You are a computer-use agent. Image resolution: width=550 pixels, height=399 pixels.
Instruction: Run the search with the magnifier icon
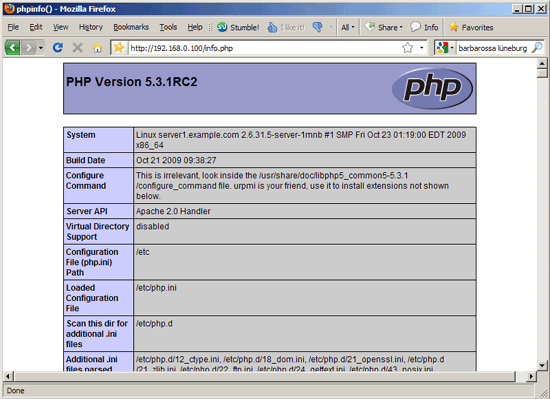pyautogui.click(x=537, y=47)
